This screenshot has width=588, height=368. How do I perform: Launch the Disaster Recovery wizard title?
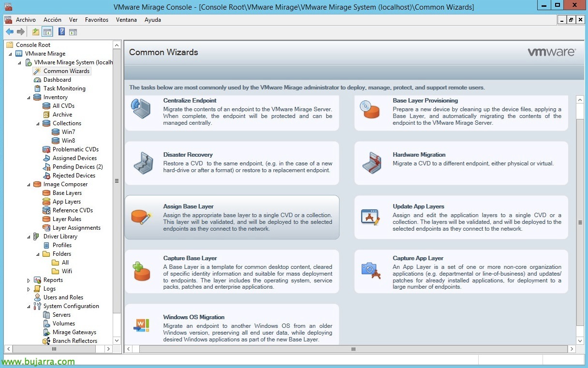click(188, 155)
